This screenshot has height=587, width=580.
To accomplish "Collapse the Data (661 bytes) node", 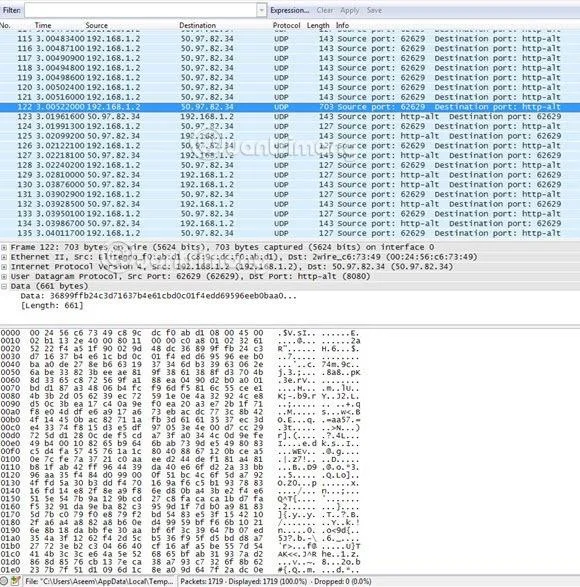I will tap(4, 286).
